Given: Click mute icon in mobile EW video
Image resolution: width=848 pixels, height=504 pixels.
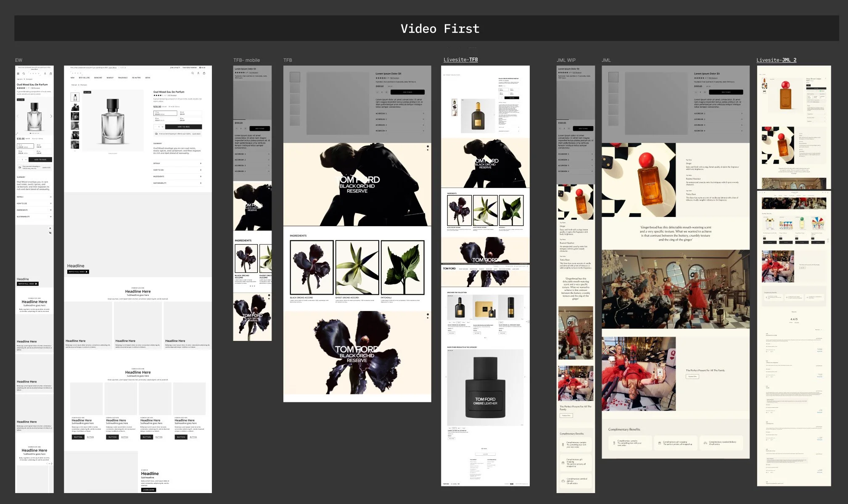Looking at the screenshot, I should (50, 232).
